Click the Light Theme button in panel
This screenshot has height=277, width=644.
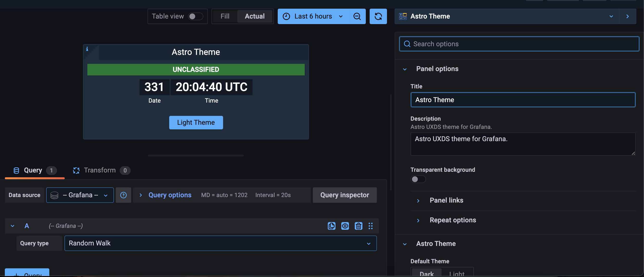click(x=196, y=122)
